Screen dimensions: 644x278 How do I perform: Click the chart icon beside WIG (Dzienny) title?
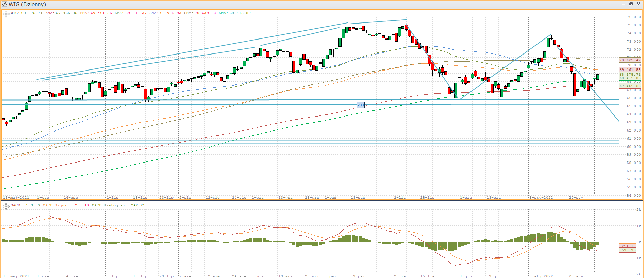click(x=4, y=4)
